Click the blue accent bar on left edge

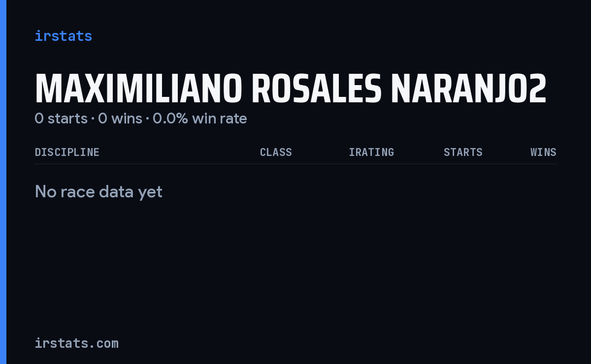3,182
